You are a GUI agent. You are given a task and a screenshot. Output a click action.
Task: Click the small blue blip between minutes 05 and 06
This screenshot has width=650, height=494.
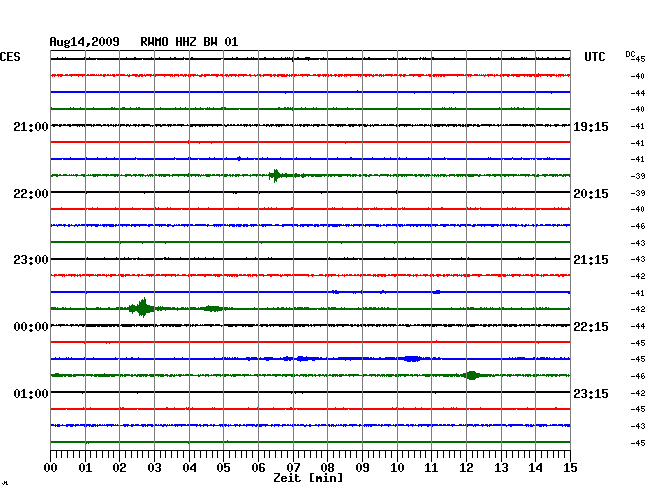pos(239,158)
